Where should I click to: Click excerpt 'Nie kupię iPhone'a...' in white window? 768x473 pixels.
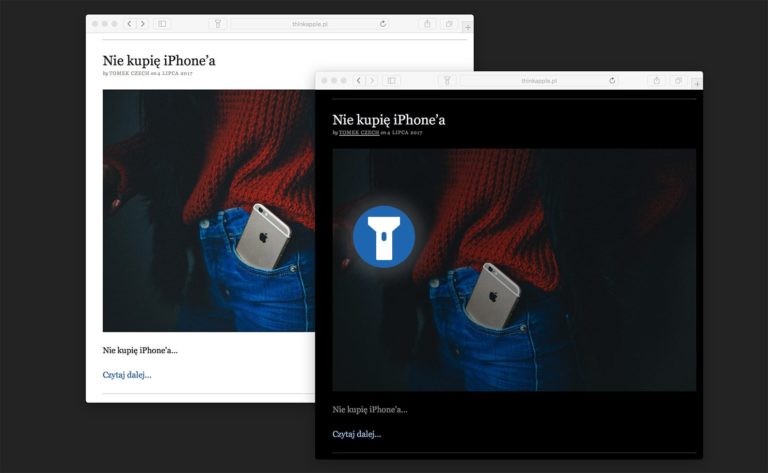click(x=140, y=350)
